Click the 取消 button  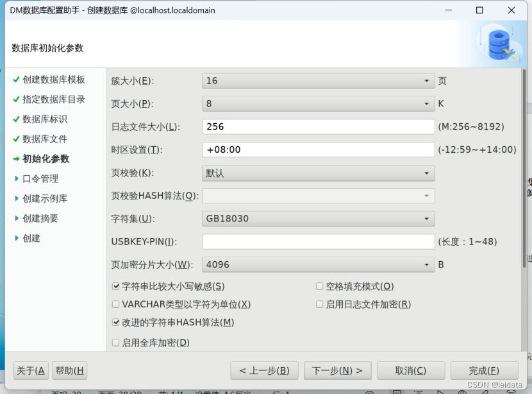click(x=411, y=370)
